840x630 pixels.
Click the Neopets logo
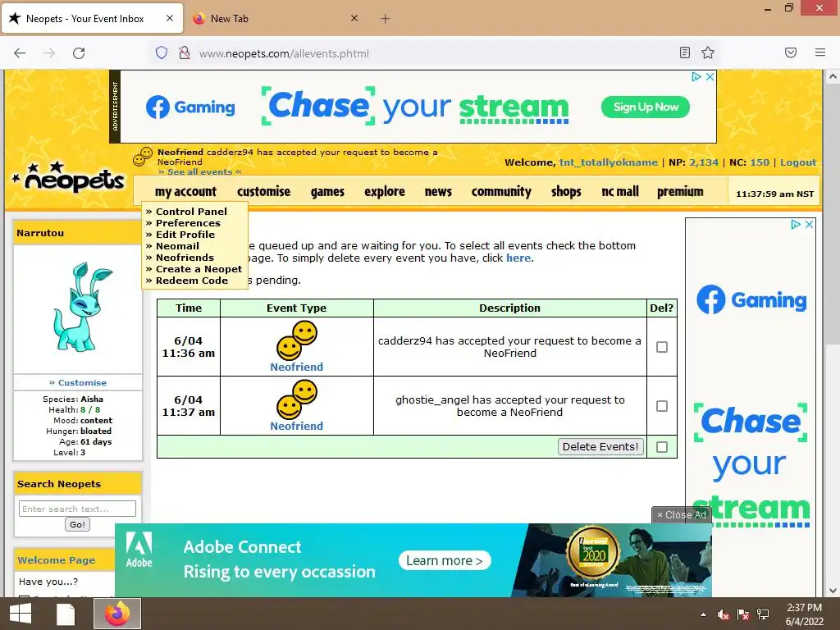(69, 177)
